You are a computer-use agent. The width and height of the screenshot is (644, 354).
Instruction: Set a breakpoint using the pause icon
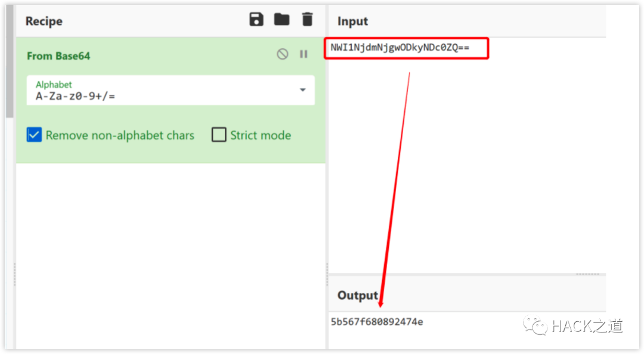click(304, 54)
